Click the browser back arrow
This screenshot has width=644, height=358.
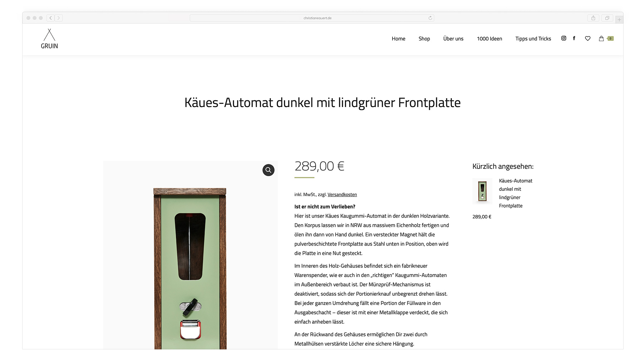pos(50,18)
